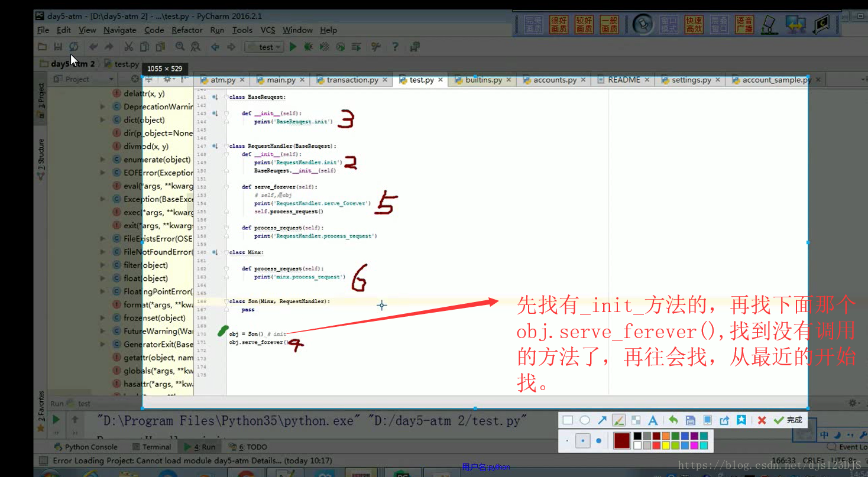This screenshot has width=868, height=477.
Task: Click the Find magnifier icon
Action: click(179, 47)
